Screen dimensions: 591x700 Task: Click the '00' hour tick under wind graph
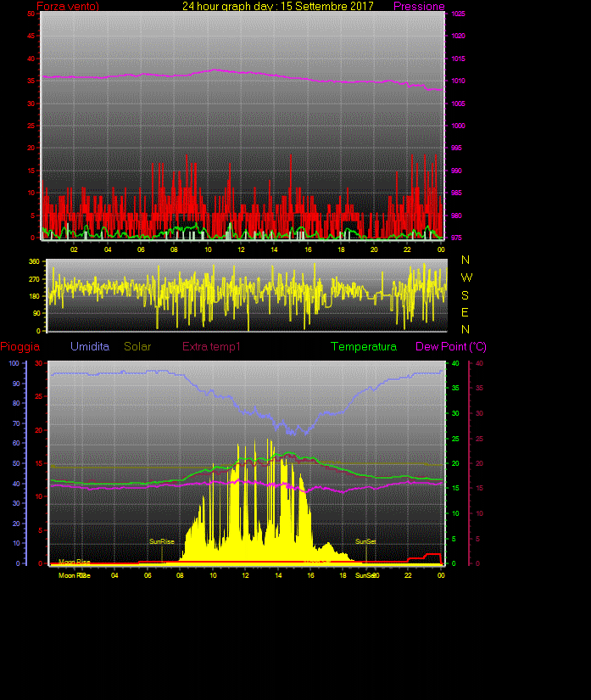coord(441,249)
